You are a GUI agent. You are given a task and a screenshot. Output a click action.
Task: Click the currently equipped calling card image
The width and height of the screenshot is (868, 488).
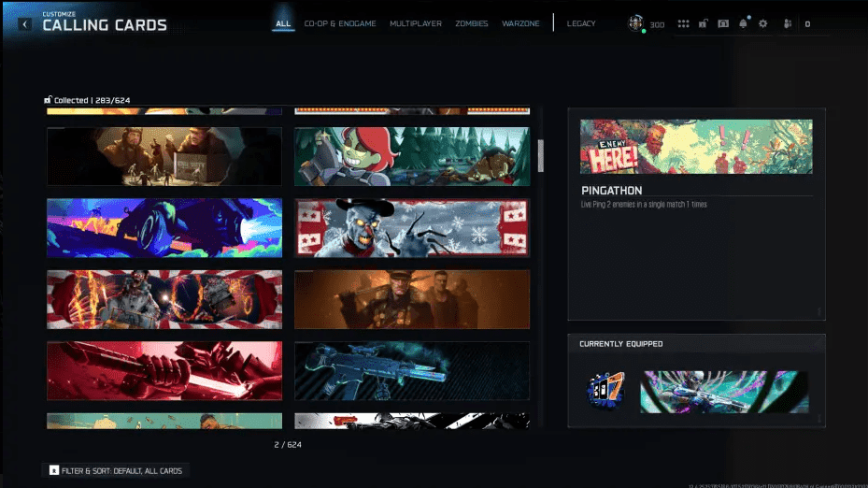tap(724, 392)
